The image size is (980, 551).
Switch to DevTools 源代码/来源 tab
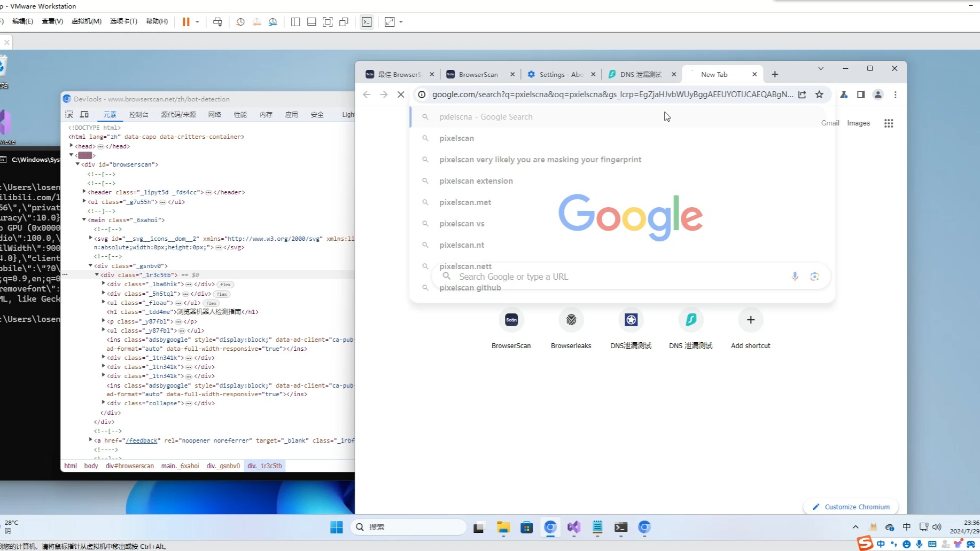[x=178, y=115]
